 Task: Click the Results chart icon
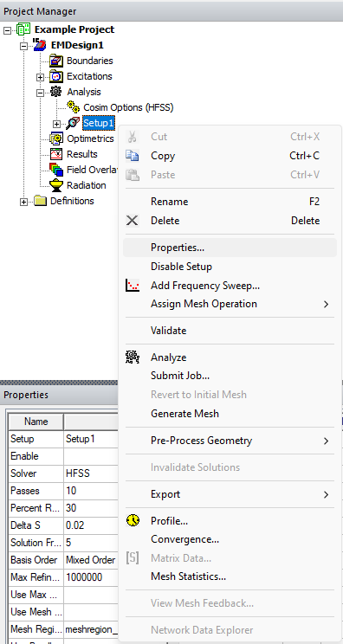click(x=56, y=154)
